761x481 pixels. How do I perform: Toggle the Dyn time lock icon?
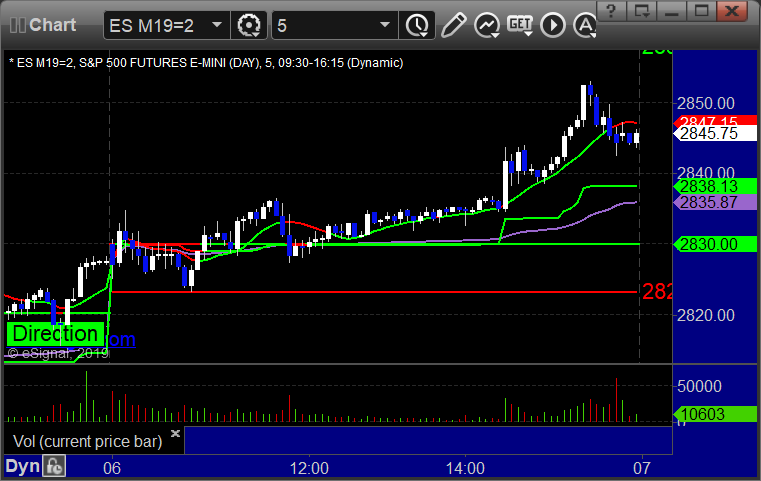55,466
